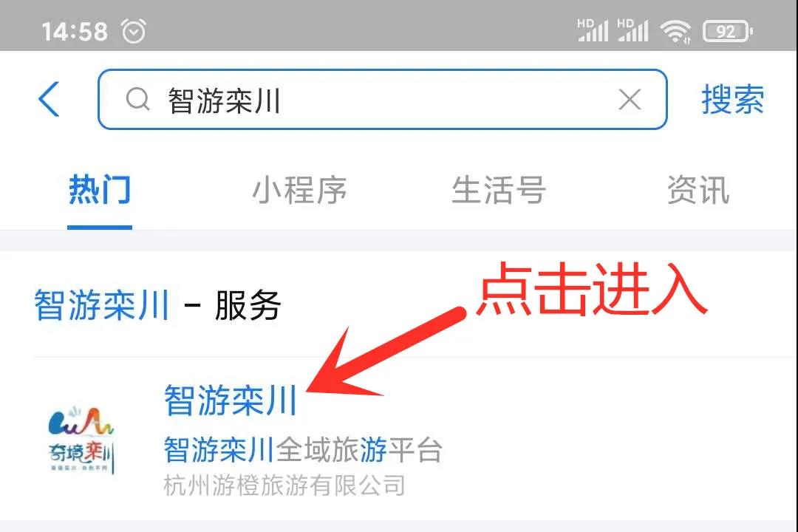Switch to the 小程序 tab
This screenshot has width=798, height=532.
tap(299, 190)
